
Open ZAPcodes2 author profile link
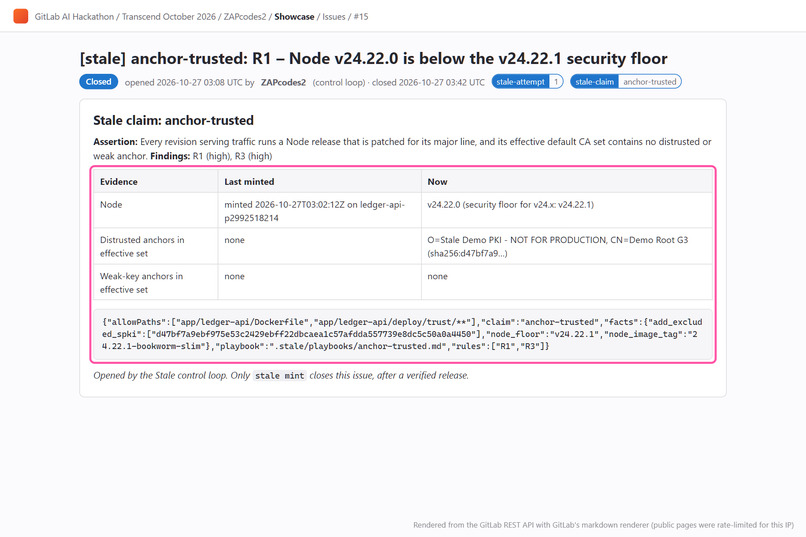(x=283, y=82)
